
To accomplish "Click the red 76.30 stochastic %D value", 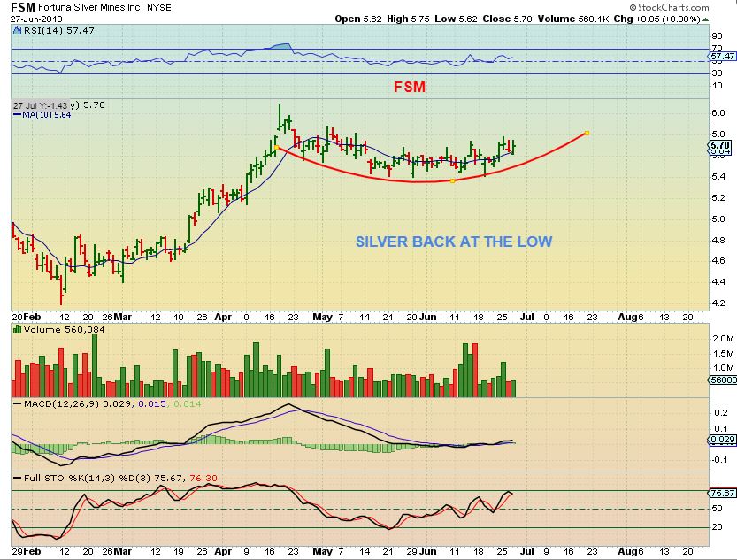I will 203,479.
